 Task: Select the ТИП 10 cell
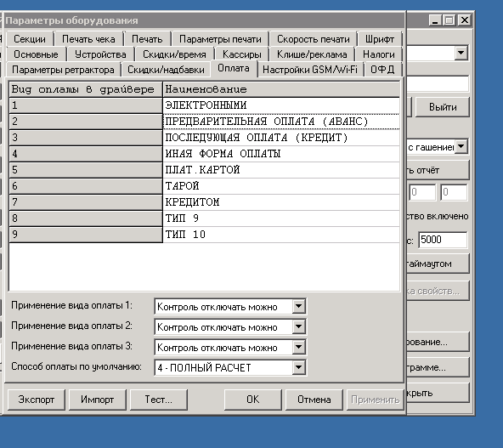click(281, 235)
